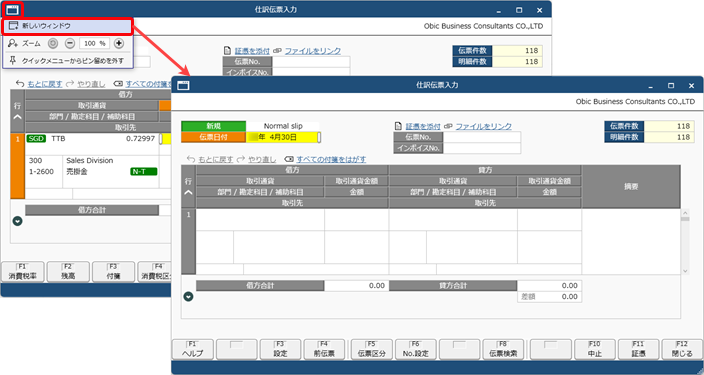Click 明細件数 value 118 in front window
704x375 pixels.
pos(669,137)
